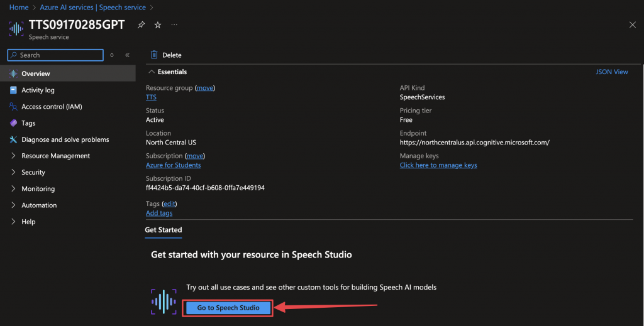Open Activity log from the sidebar
Screen dimensions: 644x326
(x=38, y=90)
